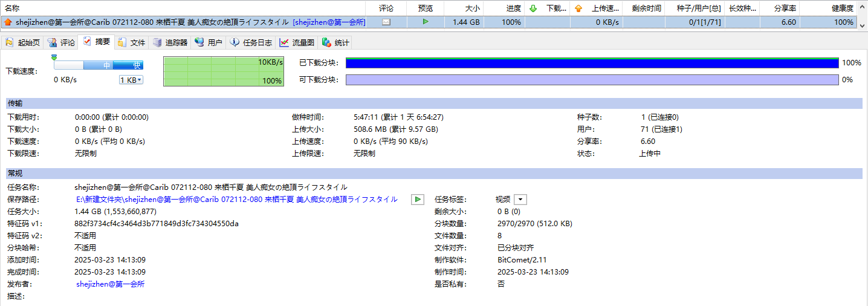868x306 pixels.
Task: Open the 评论 tab
Action: click(62, 43)
